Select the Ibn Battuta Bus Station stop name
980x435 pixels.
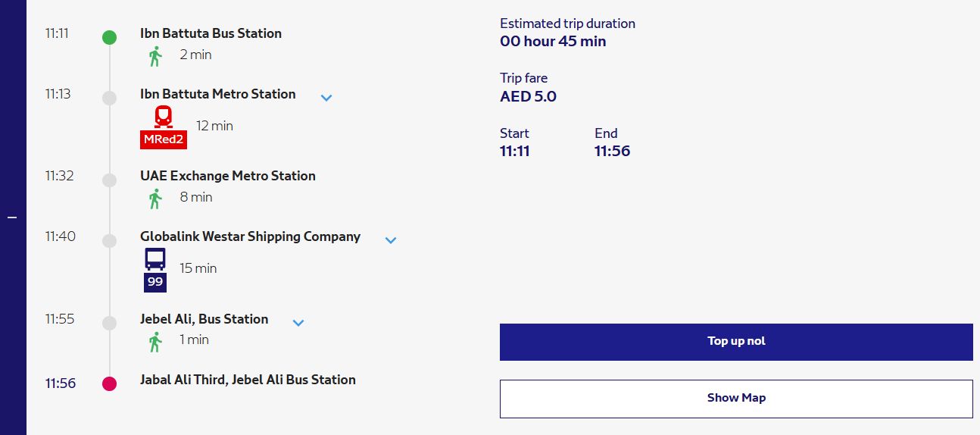click(x=211, y=33)
